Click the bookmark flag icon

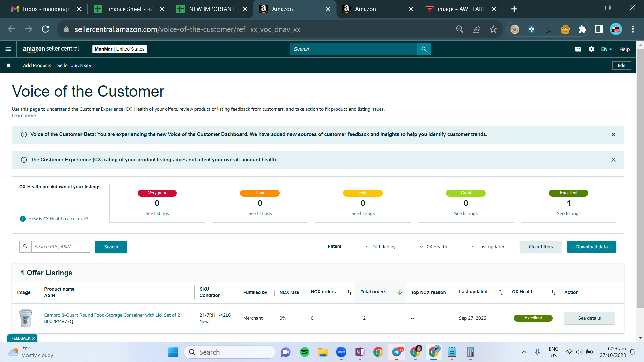(x=9, y=66)
